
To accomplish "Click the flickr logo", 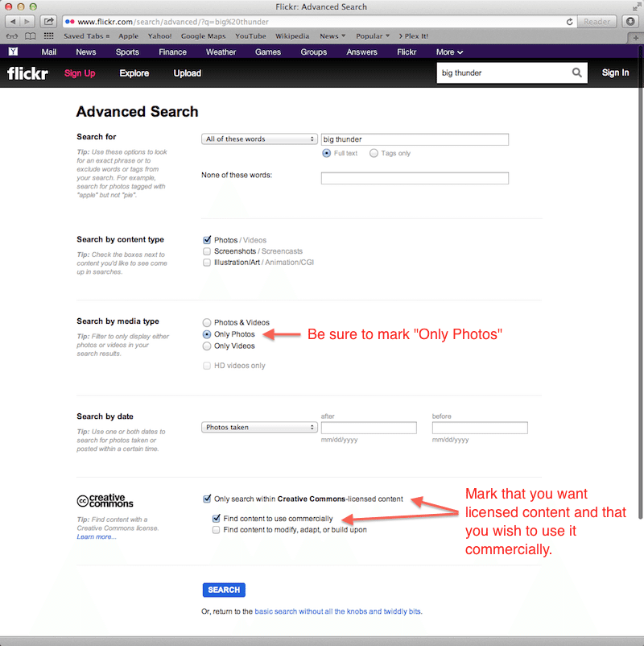I will click(27, 72).
